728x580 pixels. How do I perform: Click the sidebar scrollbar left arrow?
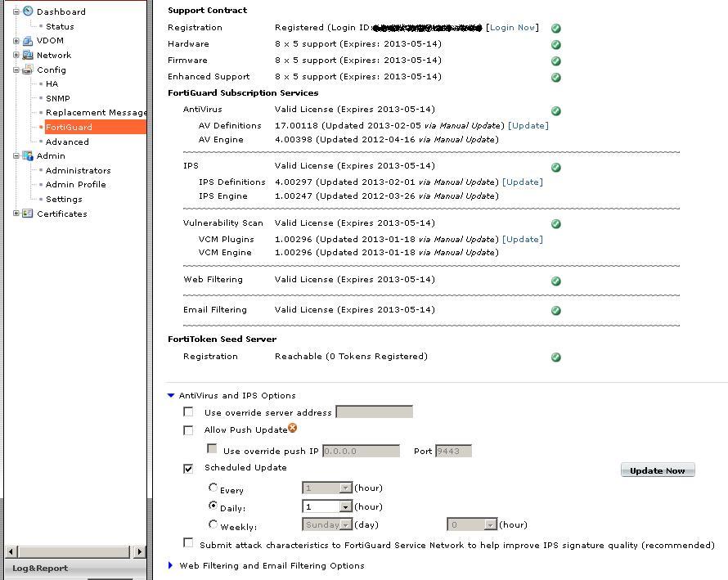[x=11, y=551]
